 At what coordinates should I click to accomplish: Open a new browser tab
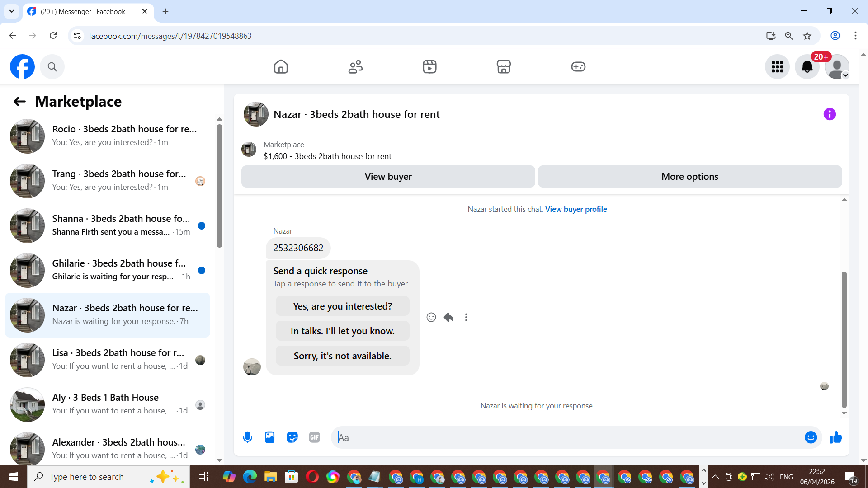[165, 11]
